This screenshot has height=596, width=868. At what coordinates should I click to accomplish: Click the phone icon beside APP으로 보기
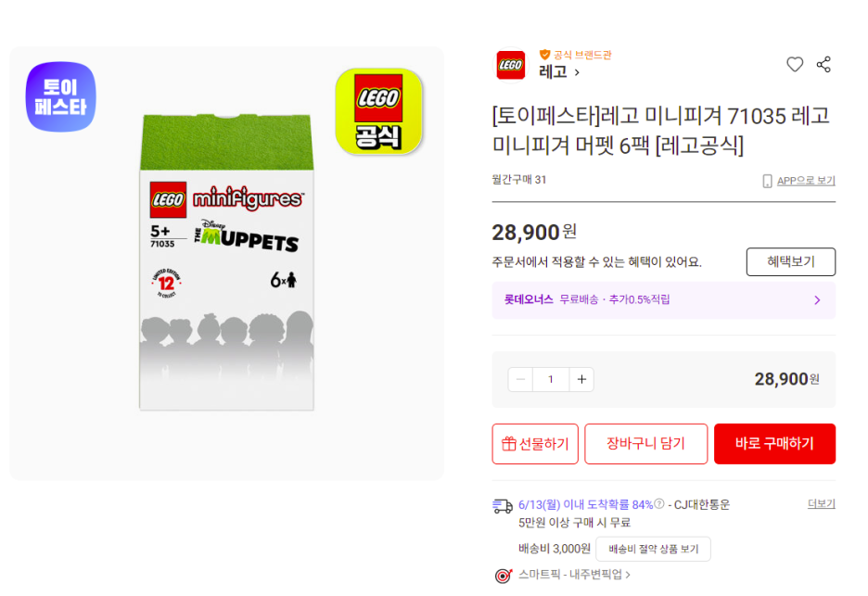767,181
